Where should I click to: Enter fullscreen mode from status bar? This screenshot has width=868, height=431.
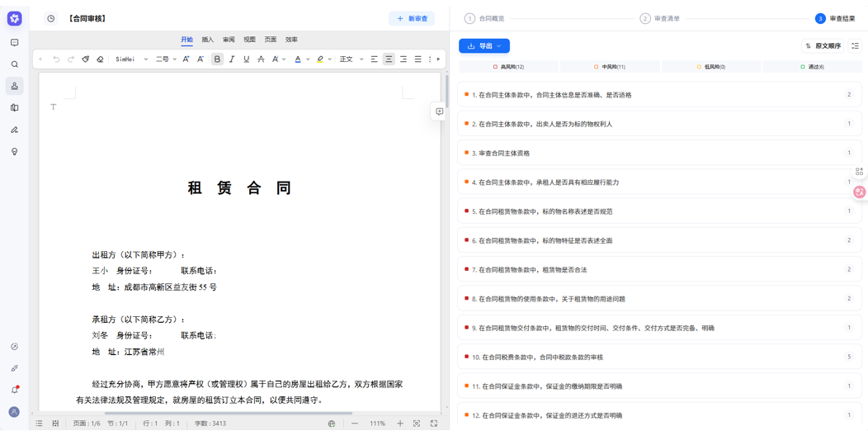pyautogui.click(x=434, y=424)
